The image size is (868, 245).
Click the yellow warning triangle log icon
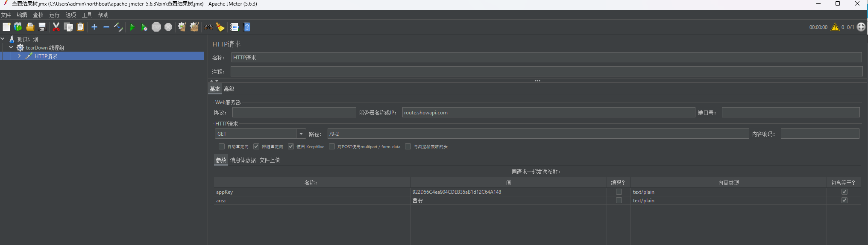click(x=835, y=27)
